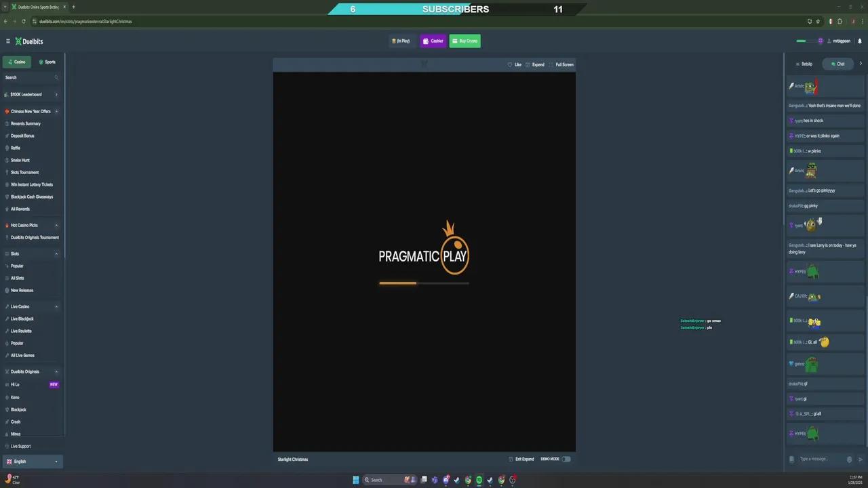The height and width of the screenshot is (488, 868).
Task: Toggle the DEMO MODE switch
Action: pos(566,460)
